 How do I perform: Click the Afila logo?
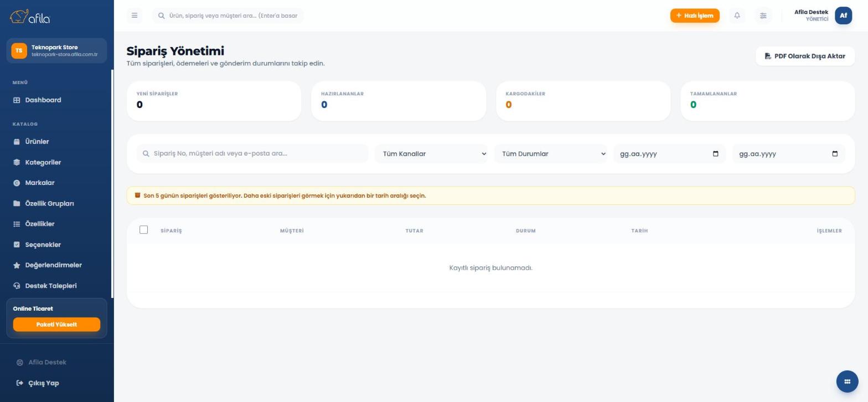pyautogui.click(x=30, y=17)
